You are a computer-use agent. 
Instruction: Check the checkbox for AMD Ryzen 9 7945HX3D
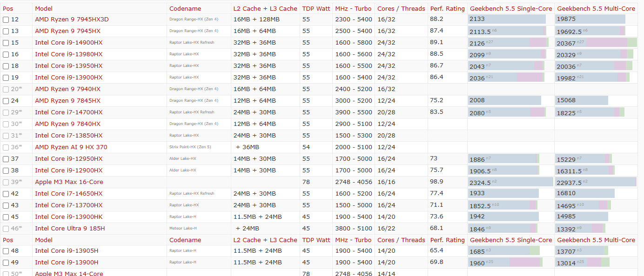click(x=6, y=19)
